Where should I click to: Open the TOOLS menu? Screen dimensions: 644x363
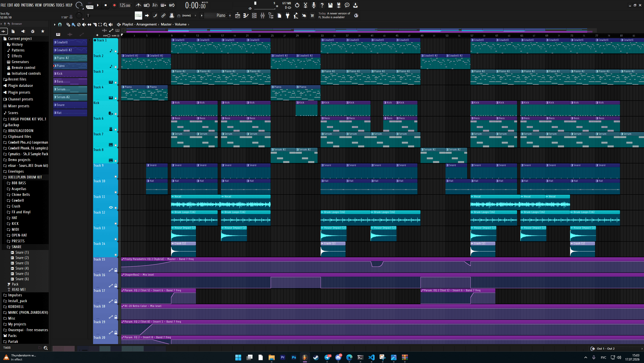point(60,5)
